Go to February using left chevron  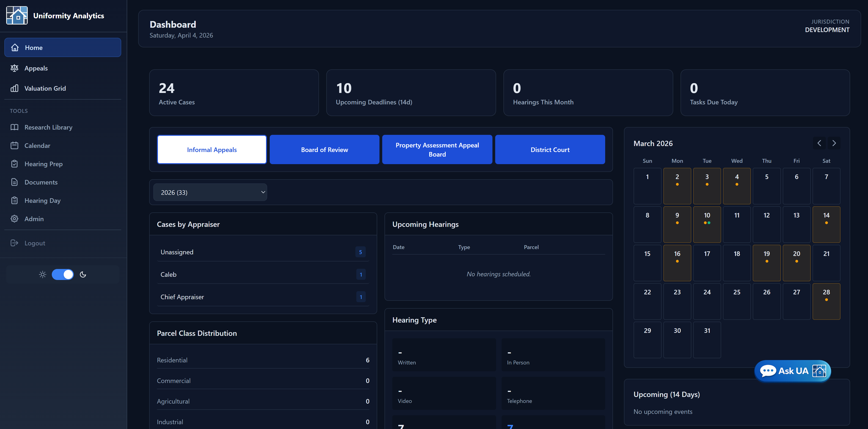(819, 143)
